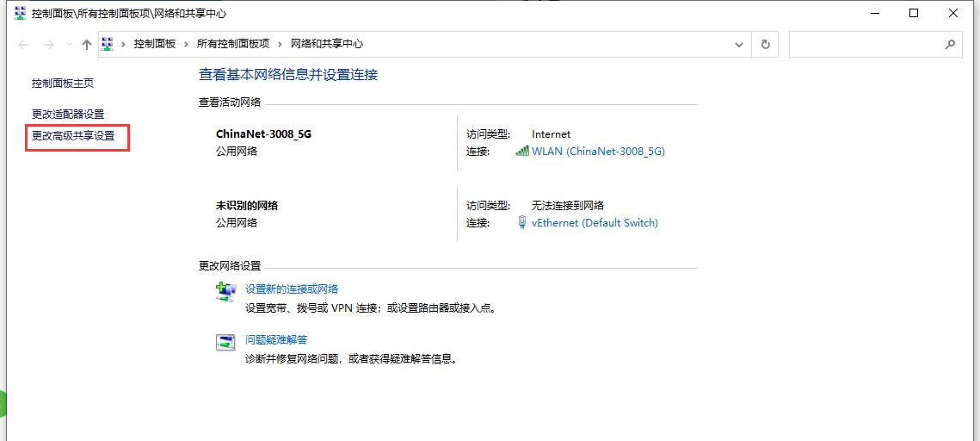Expand chevron after 所有控制面板项 breadcrumb
The image size is (980, 441).
coord(280,44)
